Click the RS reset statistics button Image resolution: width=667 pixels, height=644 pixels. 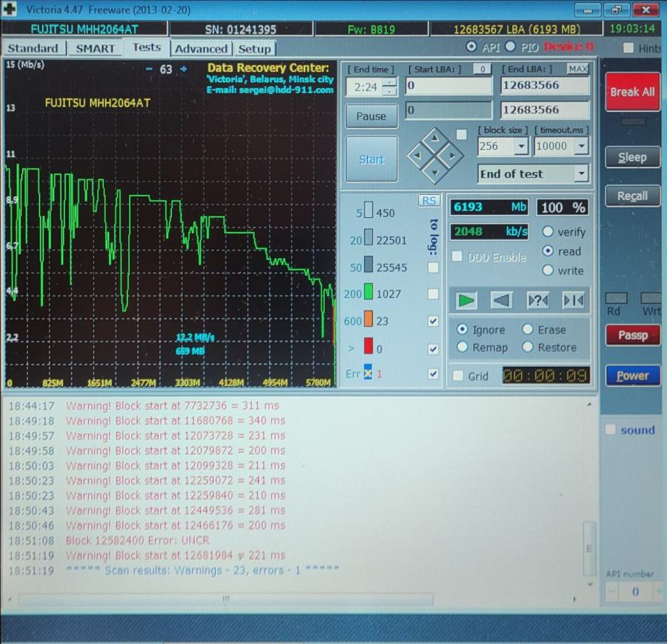coord(428,201)
